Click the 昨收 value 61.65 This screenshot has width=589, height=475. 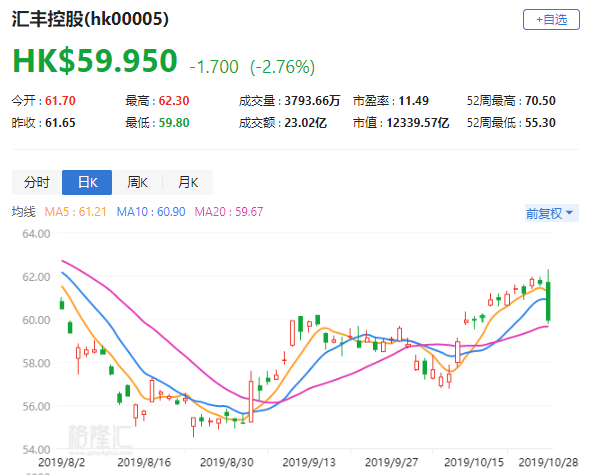pyautogui.click(x=60, y=123)
